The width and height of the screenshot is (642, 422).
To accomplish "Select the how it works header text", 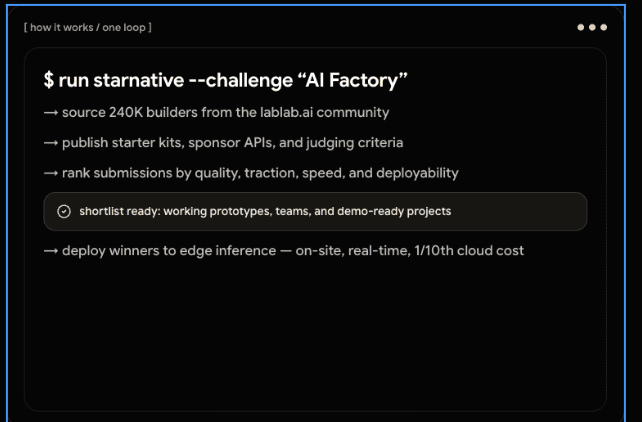I will point(62,27).
